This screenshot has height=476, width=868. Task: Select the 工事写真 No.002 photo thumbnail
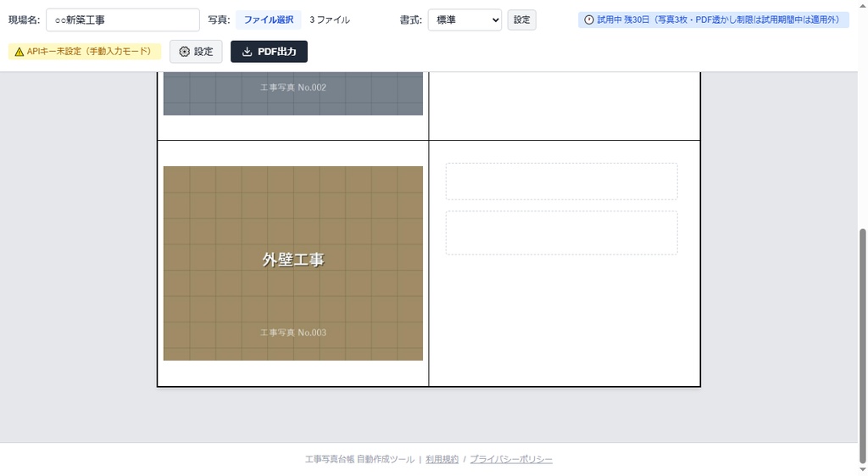point(292,93)
